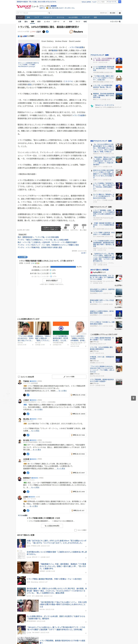Dismiss the インドで女性観光客 recommended article card
The width and height of the screenshot is (138, 644).
pos(68,345)
